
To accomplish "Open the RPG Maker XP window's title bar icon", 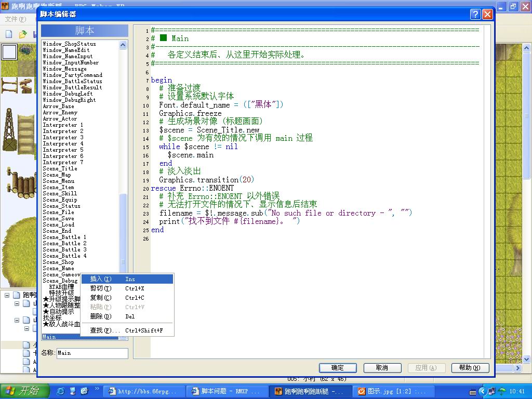I will (x=5, y=5).
